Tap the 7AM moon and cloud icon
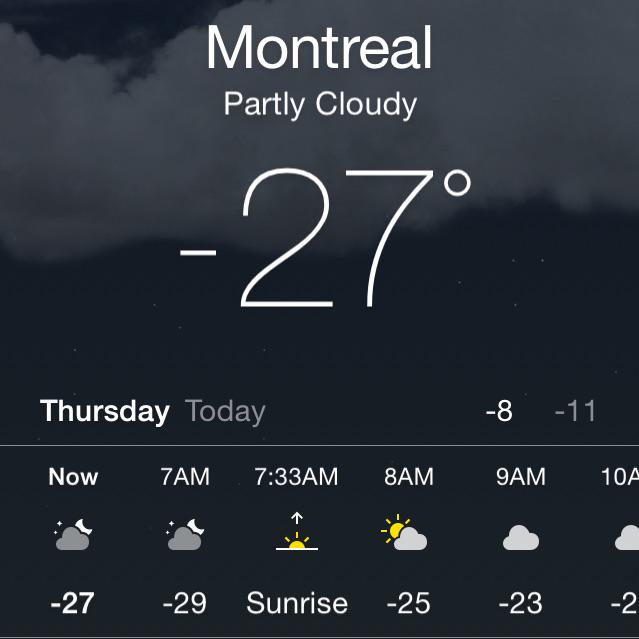Viewport: 639px width, 639px height. click(x=185, y=535)
